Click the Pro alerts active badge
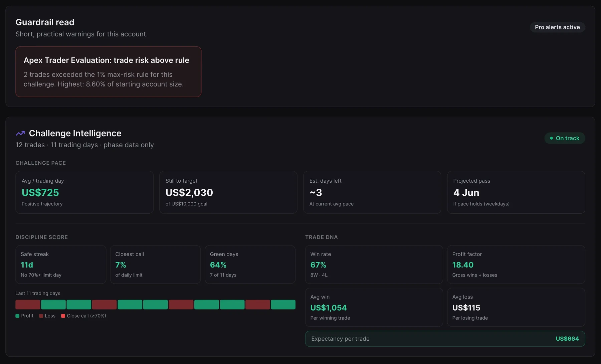Screen dimensions: 601x364 point(557,27)
